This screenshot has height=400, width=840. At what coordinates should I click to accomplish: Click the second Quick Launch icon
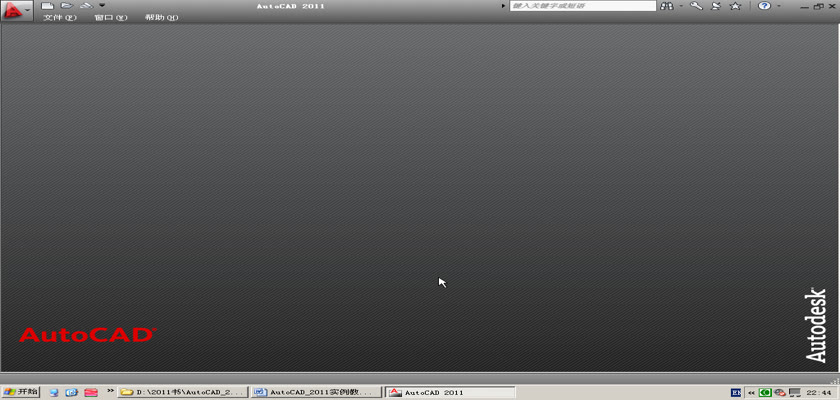[72, 393]
